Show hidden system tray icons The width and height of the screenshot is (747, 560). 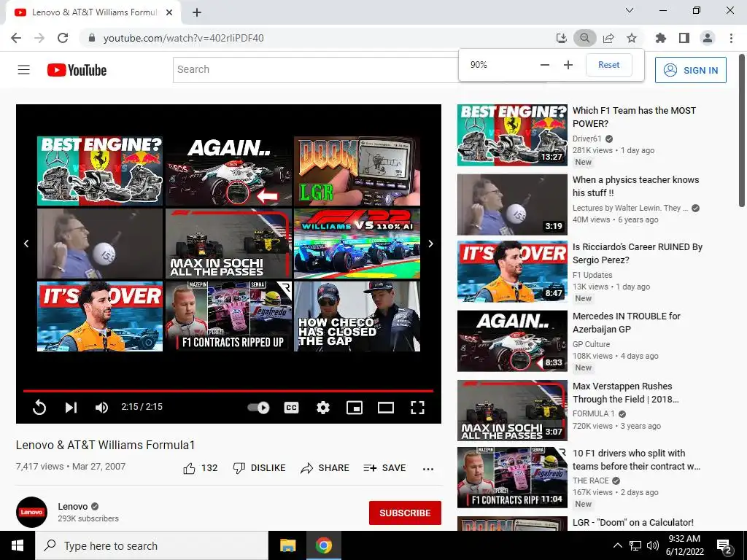tap(617, 545)
